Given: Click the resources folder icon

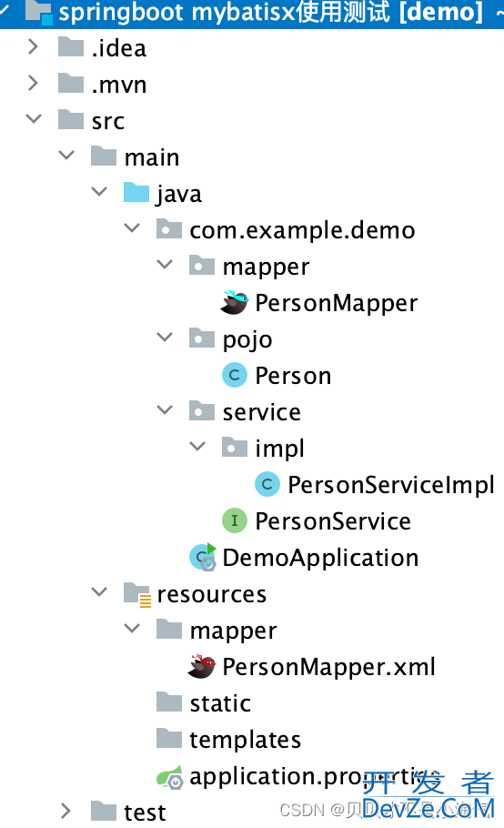Looking at the screenshot, I should [137, 594].
